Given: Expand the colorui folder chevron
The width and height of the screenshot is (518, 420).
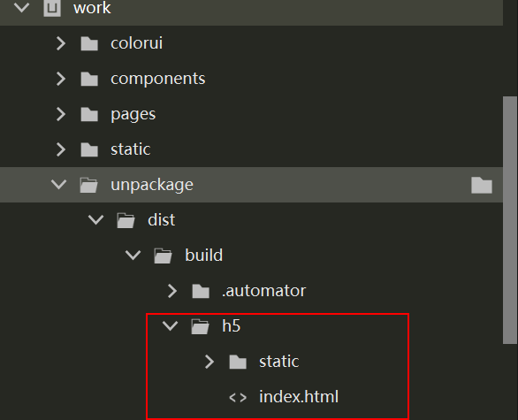Looking at the screenshot, I should (x=61, y=43).
